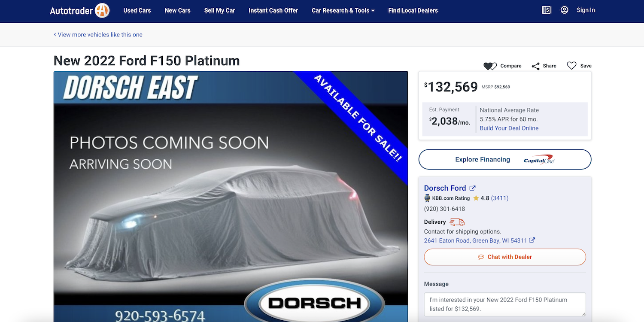This screenshot has height=322, width=644.
Task: Open external link icon next to Dorsch Ford
Action: click(473, 188)
